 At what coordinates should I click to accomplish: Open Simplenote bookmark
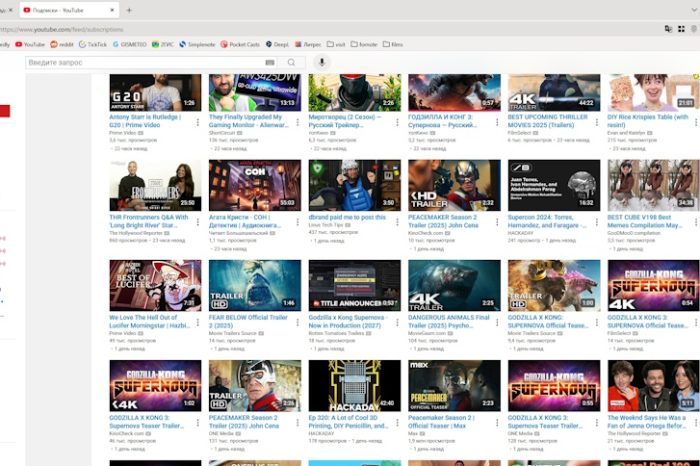pos(197,44)
